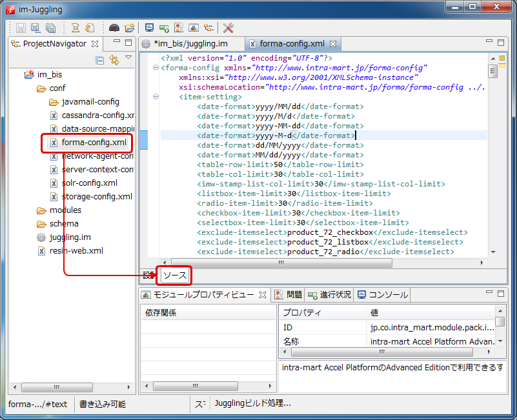
Task: Select the ID property row
Action: point(387,327)
